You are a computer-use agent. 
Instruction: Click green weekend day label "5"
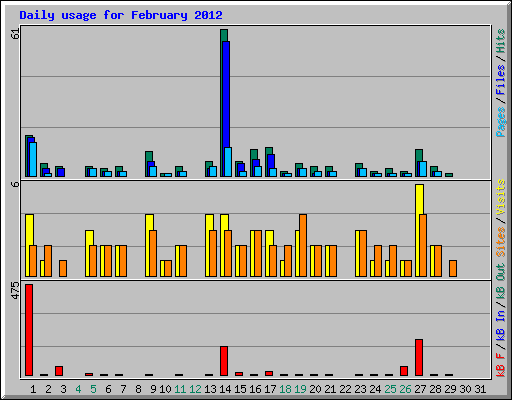[93, 389]
